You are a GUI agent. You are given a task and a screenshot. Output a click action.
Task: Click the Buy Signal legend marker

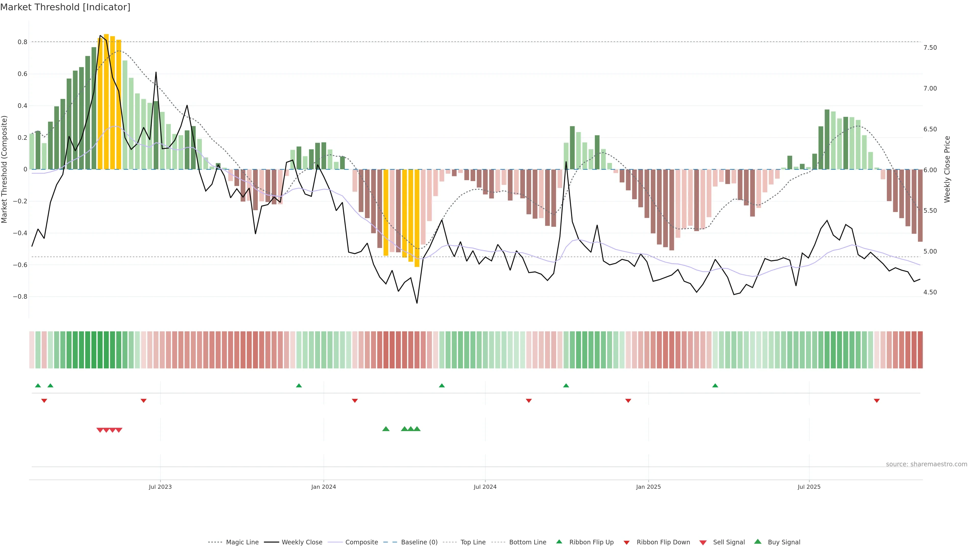pyautogui.click(x=757, y=542)
